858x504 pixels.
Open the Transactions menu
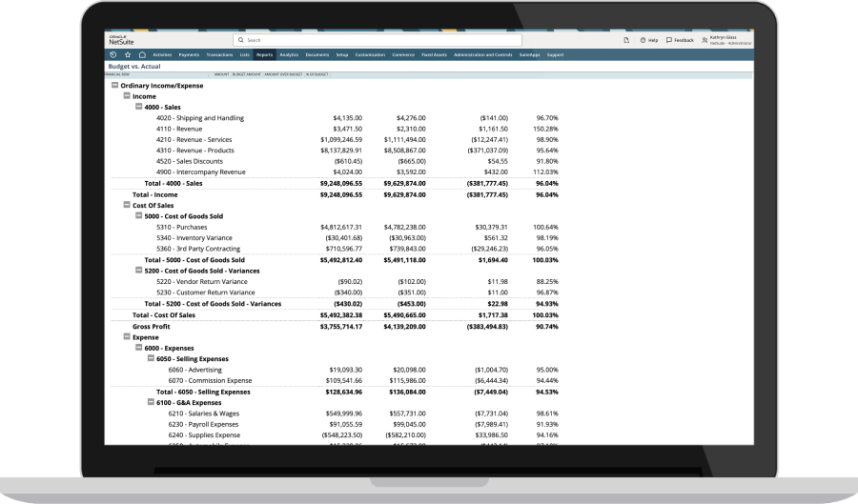[x=218, y=55]
